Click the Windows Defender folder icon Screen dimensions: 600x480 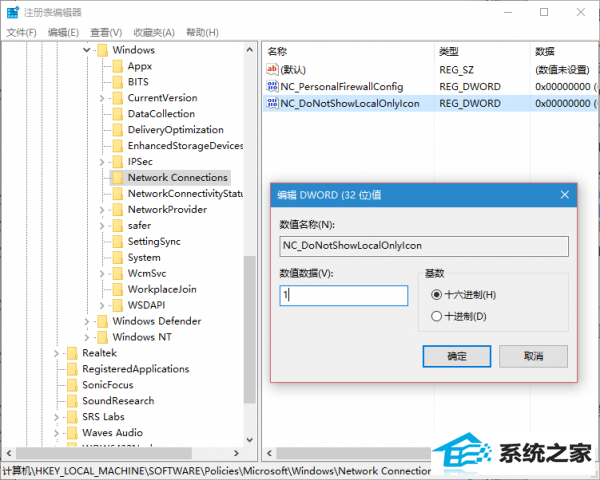tap(103, 321)
